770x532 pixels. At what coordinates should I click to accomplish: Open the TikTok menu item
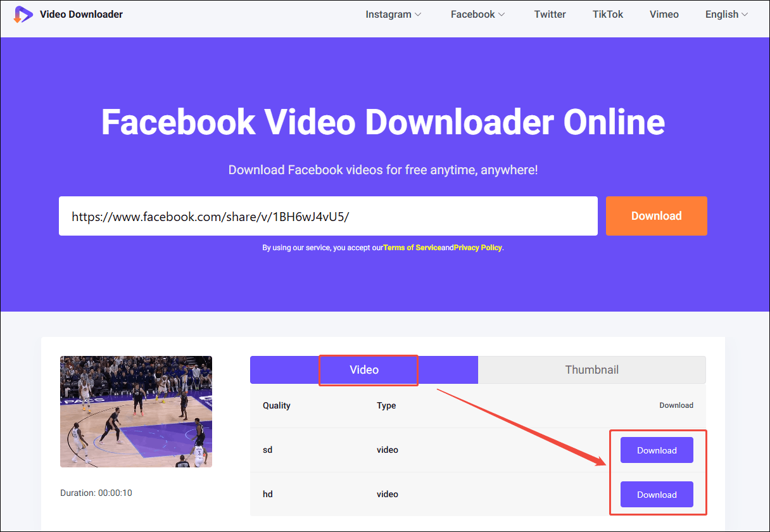[x=608, y=14]
